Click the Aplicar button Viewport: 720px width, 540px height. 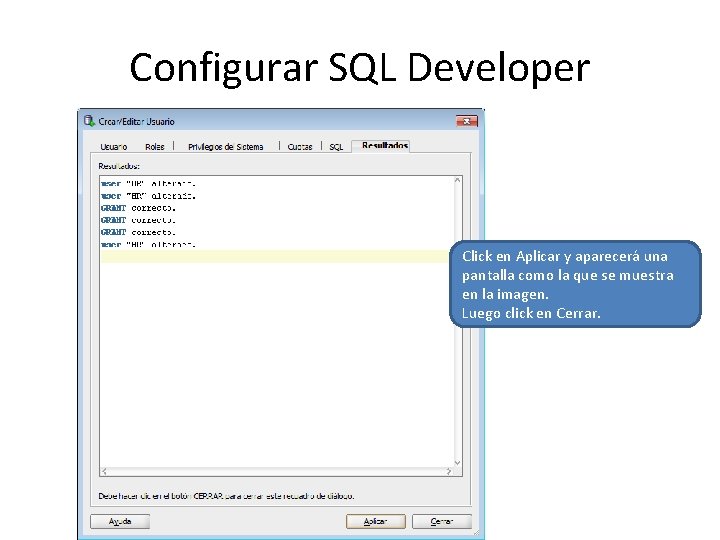point(375,521)
